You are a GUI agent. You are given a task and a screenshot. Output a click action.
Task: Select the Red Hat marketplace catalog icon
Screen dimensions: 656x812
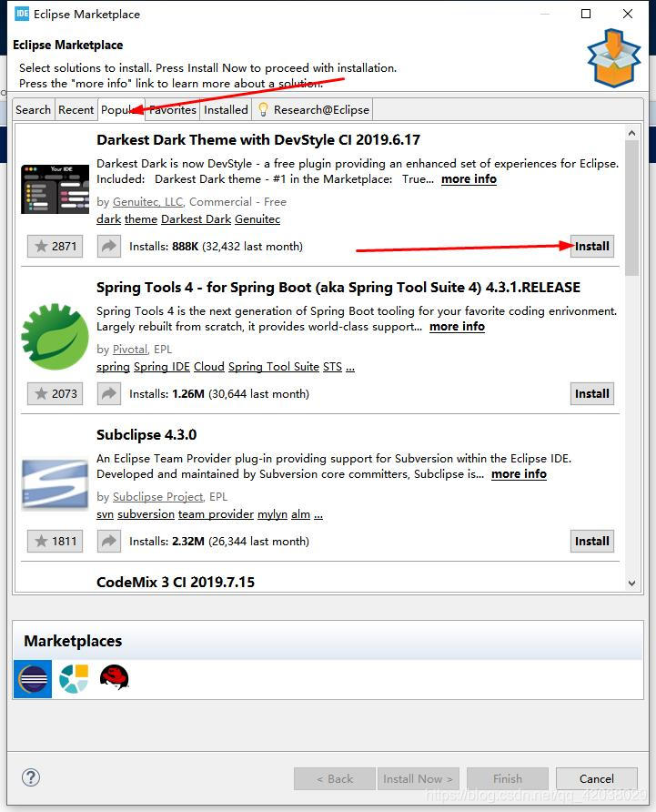(115, 678)
